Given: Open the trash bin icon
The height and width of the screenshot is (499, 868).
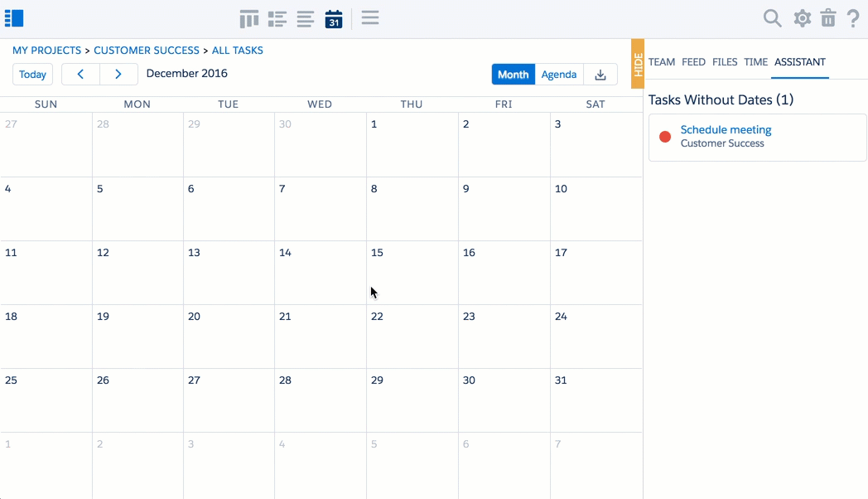Looking at the screenshot, I should coord(828,17).
